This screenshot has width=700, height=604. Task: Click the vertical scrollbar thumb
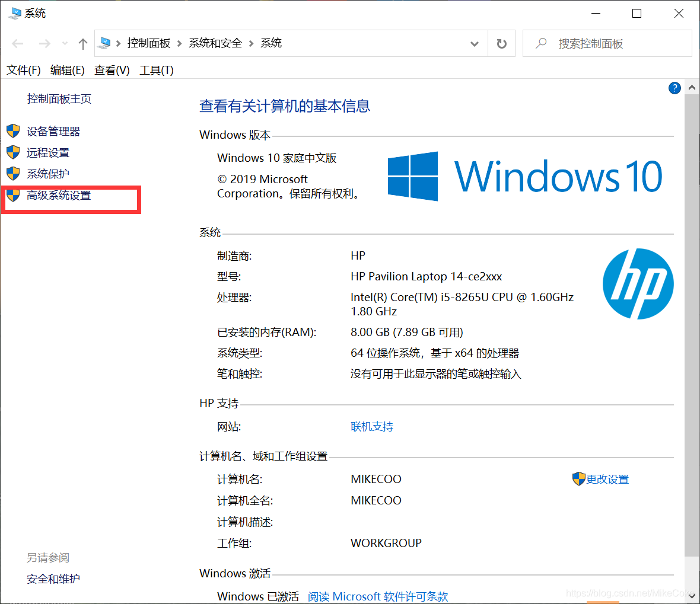[692, 325]
